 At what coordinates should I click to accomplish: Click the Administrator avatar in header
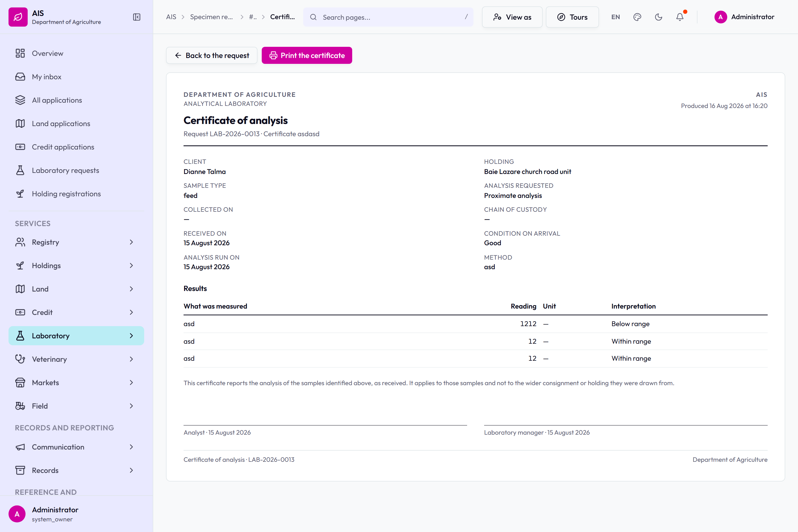point(720,17)
